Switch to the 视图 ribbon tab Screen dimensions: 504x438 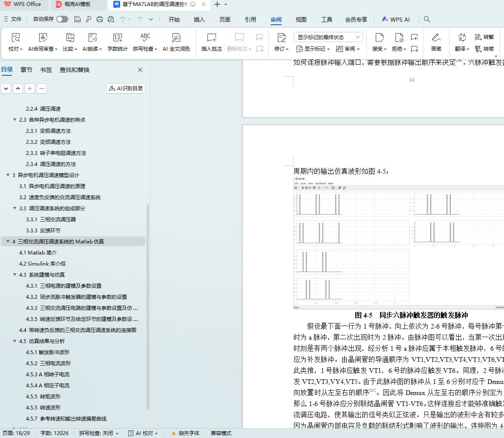301,19
